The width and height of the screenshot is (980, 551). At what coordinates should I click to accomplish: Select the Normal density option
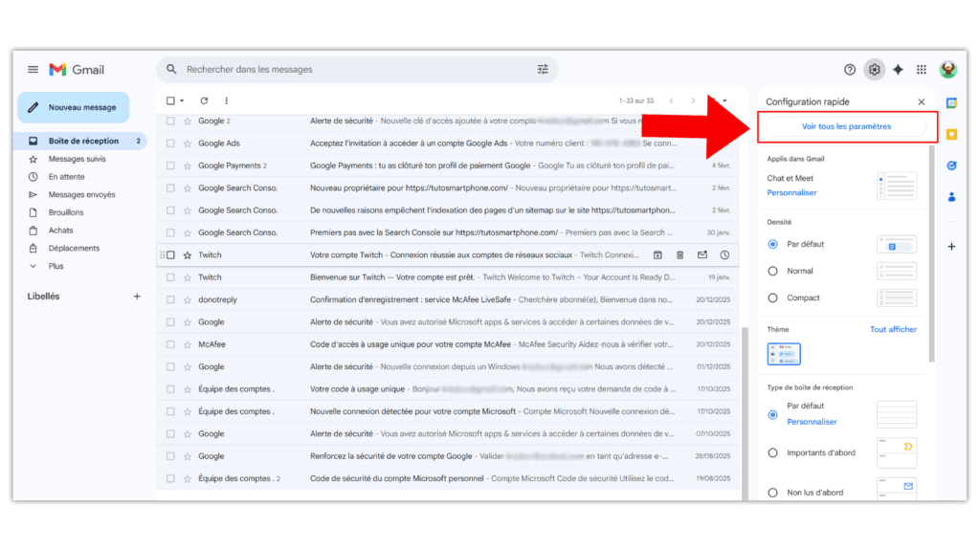(773, 271)
